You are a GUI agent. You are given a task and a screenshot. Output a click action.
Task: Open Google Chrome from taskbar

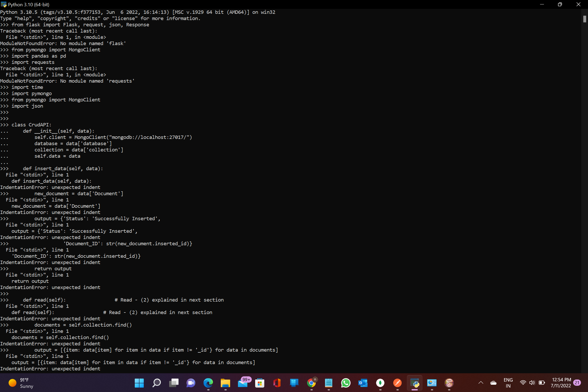pyautogui.click(x=311, y=383)
